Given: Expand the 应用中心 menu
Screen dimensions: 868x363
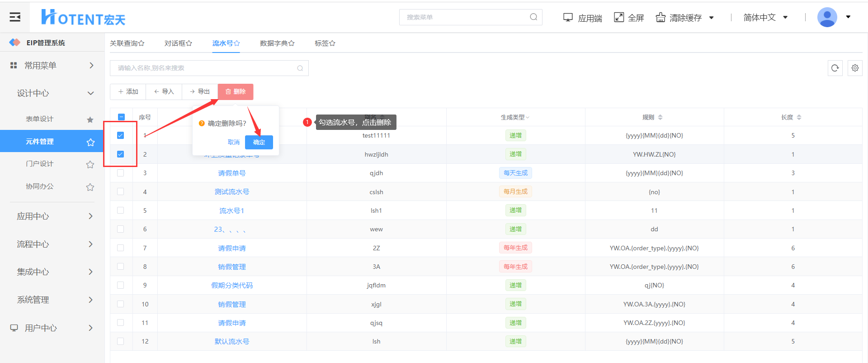Looking at the screenshot, I should click(x=54, y=216).
